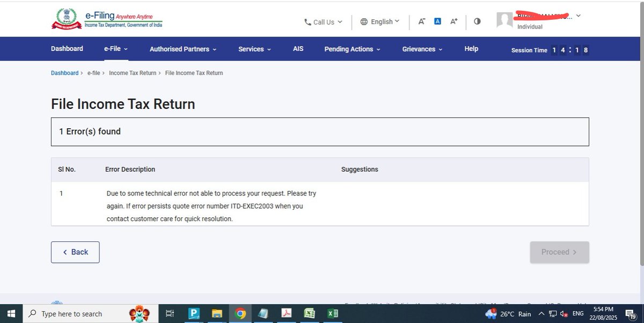This screenshot has height=323, width=644.
Task: Click the Google Chrome taskbar icon
Action: click(x=240, y=314)
